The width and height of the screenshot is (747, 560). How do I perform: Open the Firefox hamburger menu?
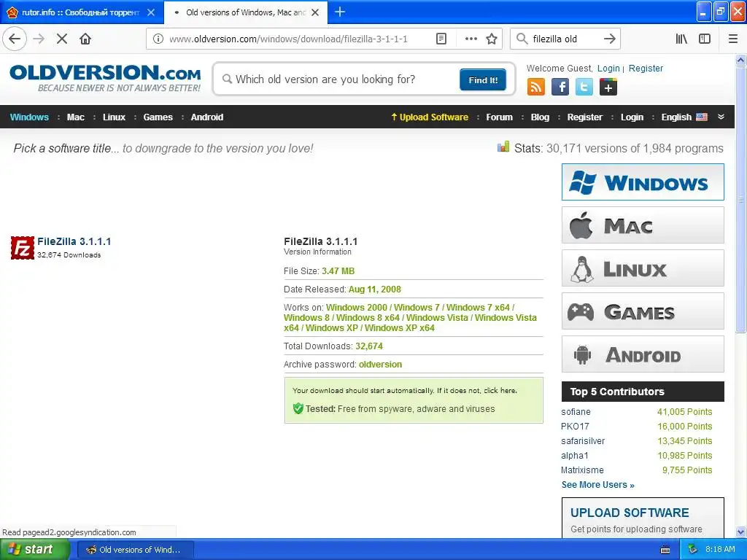click(x=733, y=39)
